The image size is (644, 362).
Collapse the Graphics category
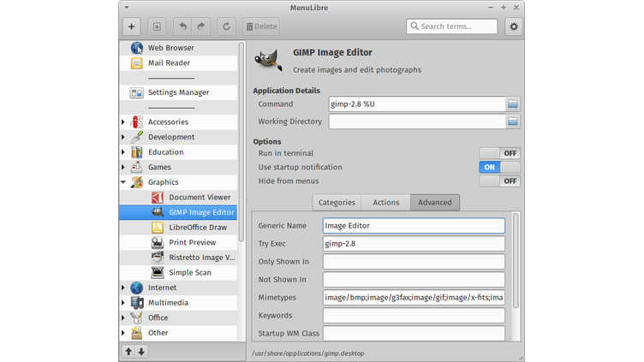pos(123,182)
